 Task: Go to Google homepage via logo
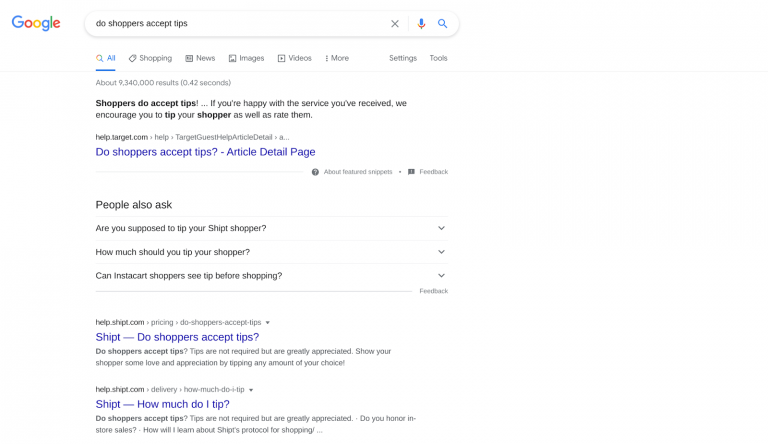pyautogui.click(x=36, y=23)
